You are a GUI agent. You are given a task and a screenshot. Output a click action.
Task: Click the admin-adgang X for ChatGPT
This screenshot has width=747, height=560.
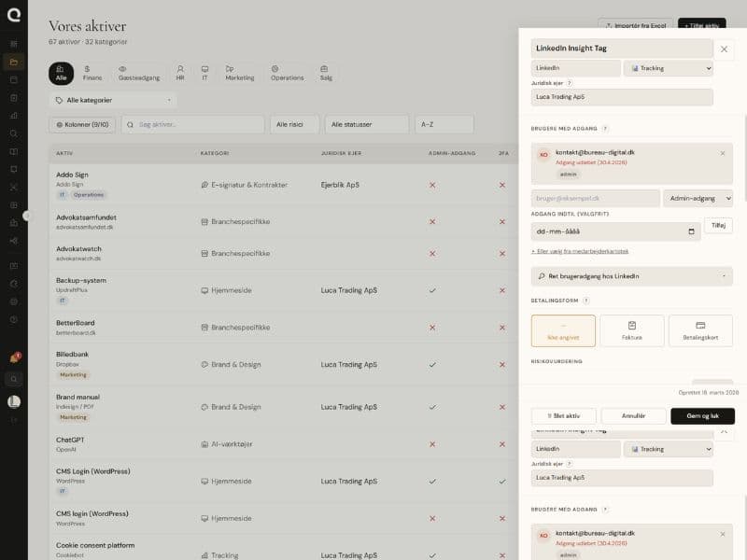pos(432,444)
